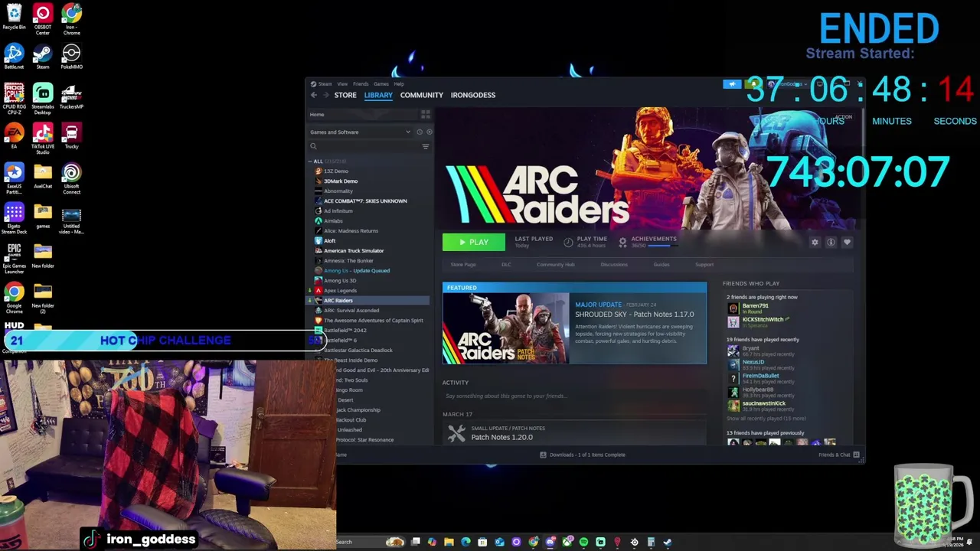Screen dimensions: 980x551
Task: Open ARC Raiders manage gear settings
Action: pyautogui.click(x=815, y=242)
